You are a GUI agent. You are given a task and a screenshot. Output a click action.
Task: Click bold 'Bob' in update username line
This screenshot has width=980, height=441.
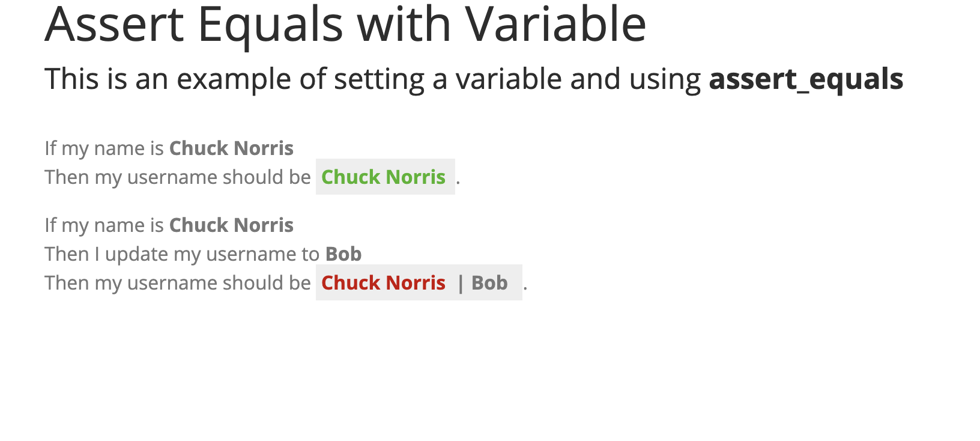343,254
